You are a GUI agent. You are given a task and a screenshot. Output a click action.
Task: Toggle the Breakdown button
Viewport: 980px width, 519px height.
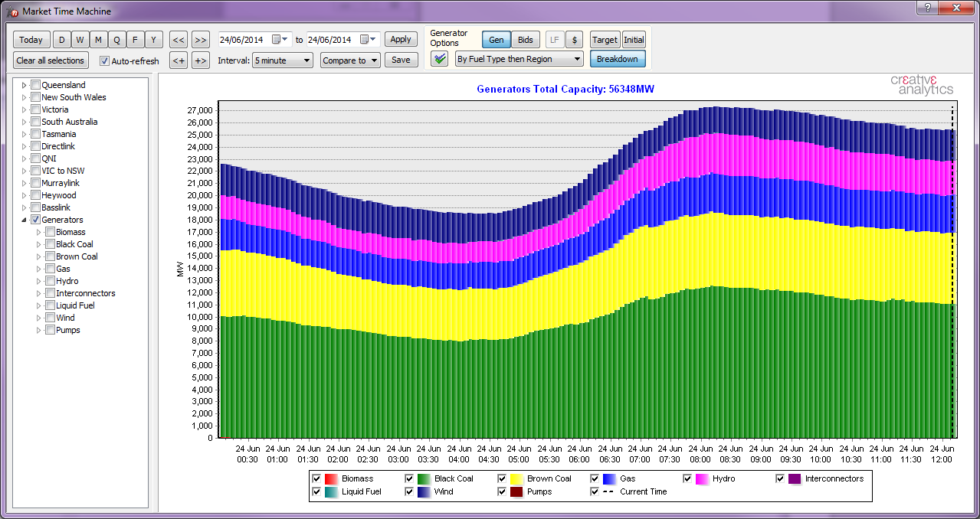[x=618, y=59]
